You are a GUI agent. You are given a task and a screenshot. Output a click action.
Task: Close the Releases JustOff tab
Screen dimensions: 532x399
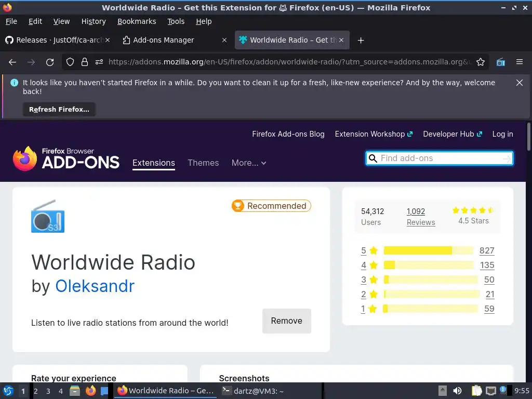pos(108,40)
